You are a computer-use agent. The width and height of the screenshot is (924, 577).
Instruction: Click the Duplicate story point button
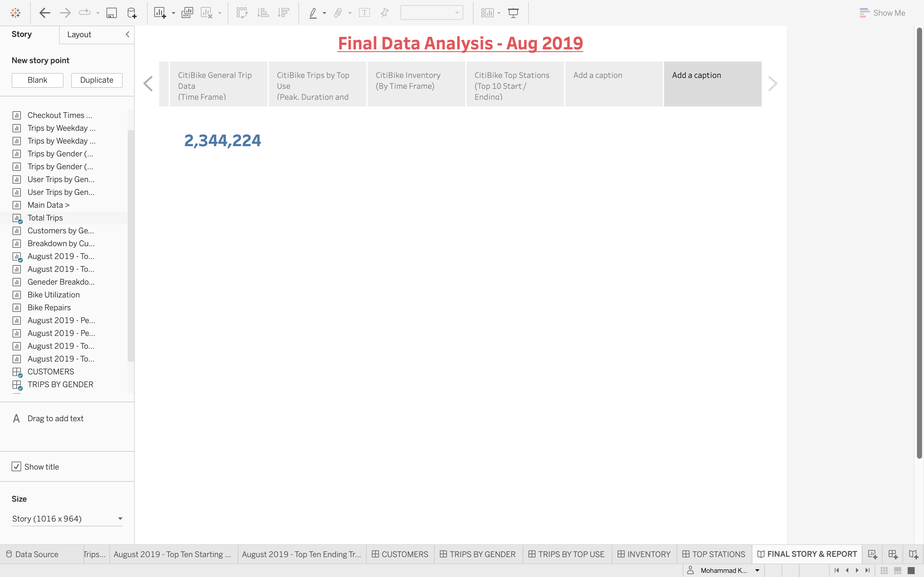97,80
